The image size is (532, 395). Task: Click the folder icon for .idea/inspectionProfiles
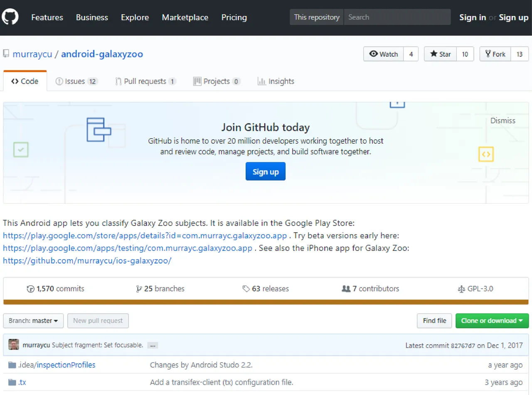click(12, 365)
